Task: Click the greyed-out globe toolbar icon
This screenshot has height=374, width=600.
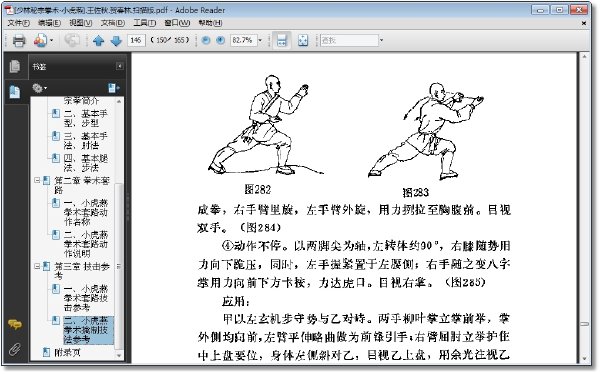Action: coord(72,40)
